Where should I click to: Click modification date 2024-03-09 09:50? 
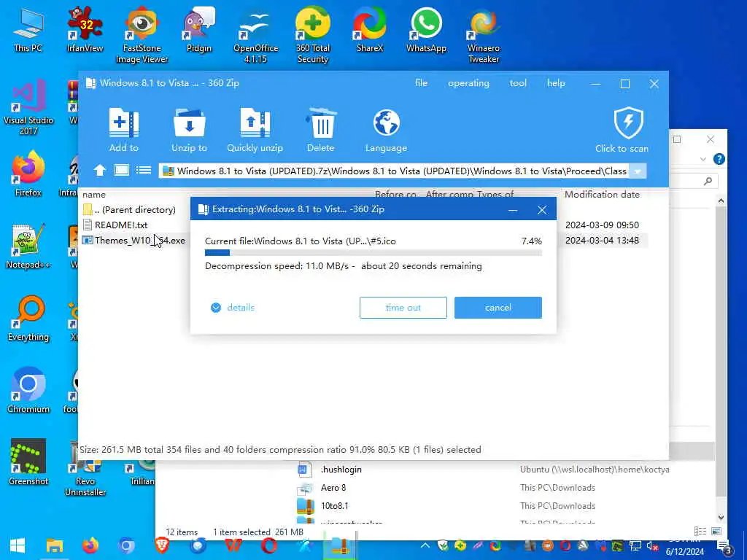coord(602,225)
